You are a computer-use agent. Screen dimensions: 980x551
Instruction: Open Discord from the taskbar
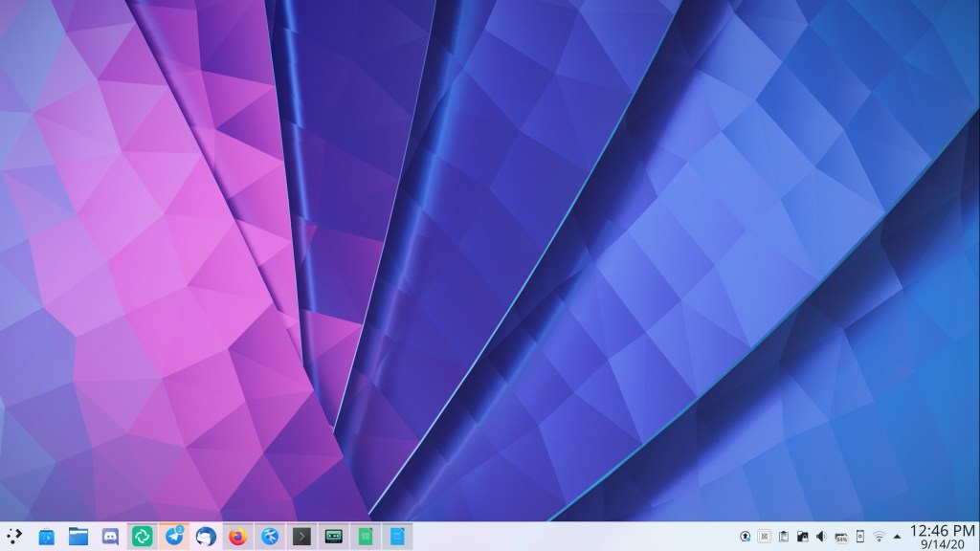point(110,537)
